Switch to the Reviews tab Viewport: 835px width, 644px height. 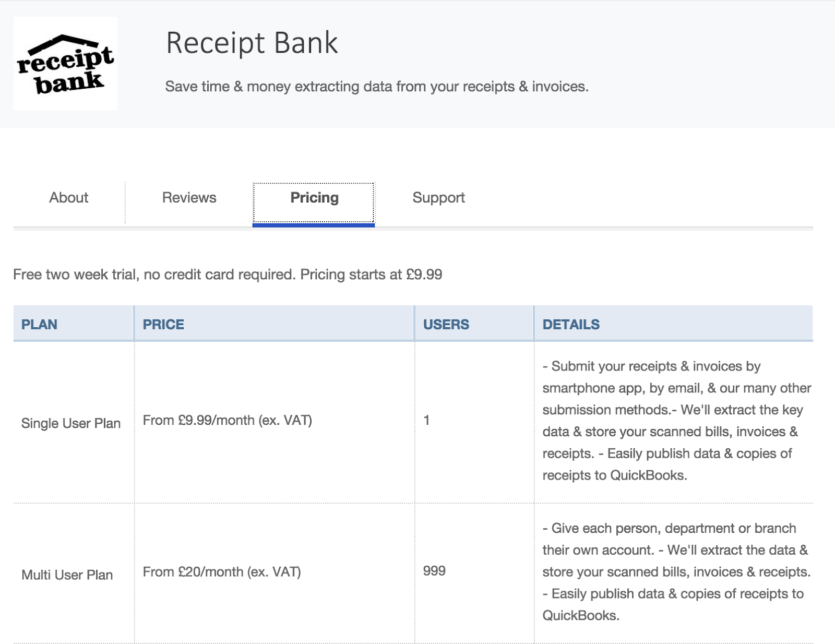(x=189, y=198)
